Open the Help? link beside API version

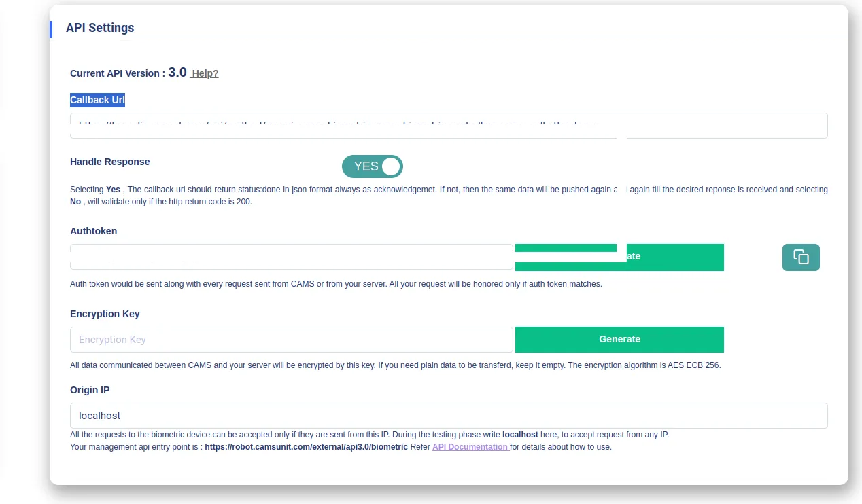pyautogui.click(x=204, y=73)
